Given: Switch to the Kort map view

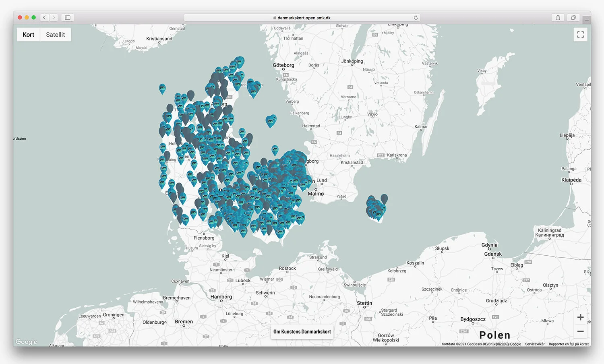Looking at the screenshot, I should click(x=28, y=35).
